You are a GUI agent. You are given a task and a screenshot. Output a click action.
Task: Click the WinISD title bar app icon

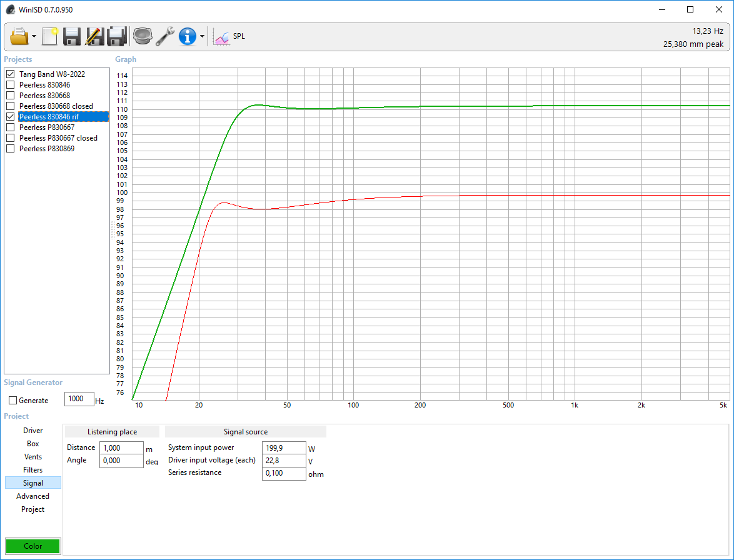click(x=10, y=9)
